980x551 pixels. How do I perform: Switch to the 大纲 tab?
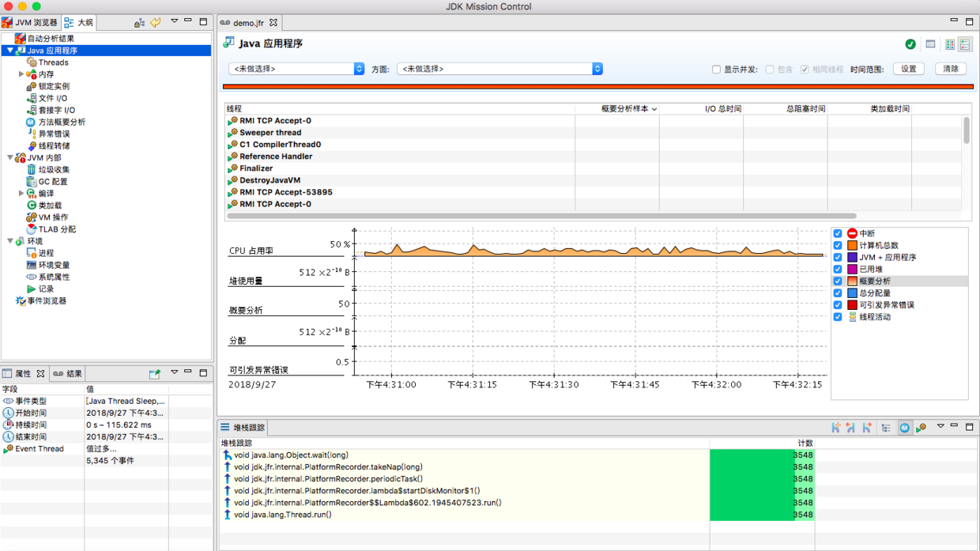tap(79, 22)
